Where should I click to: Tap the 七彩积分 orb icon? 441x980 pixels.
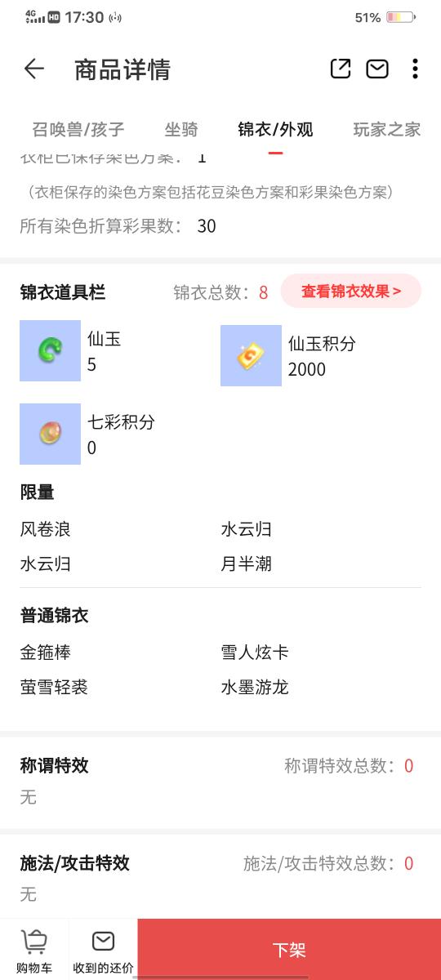(x=50, y=434)
